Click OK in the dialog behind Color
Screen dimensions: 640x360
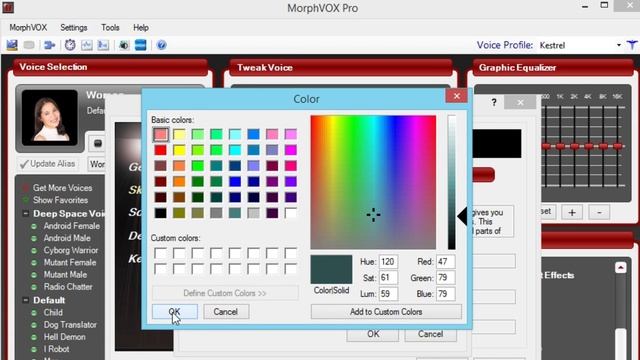click(373, 334)
